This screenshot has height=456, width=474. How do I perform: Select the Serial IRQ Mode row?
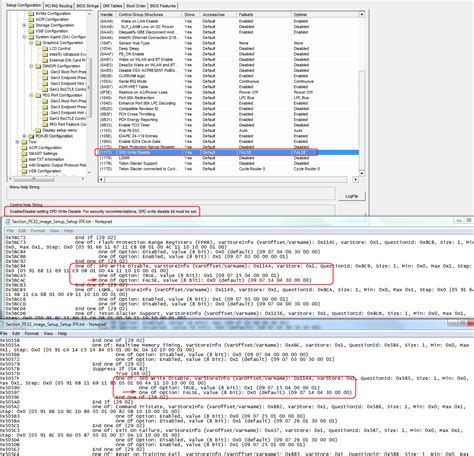[229, 81]
